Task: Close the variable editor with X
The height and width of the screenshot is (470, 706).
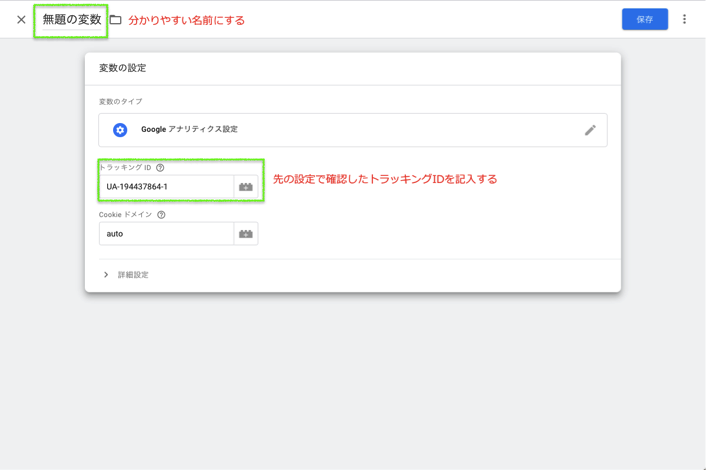Action: (21, 20)
